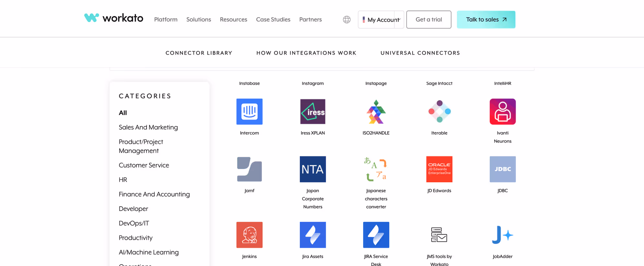Click the Talk to sales button
Viewport: 644px width, 266px height.
click(x=486, y=19)
